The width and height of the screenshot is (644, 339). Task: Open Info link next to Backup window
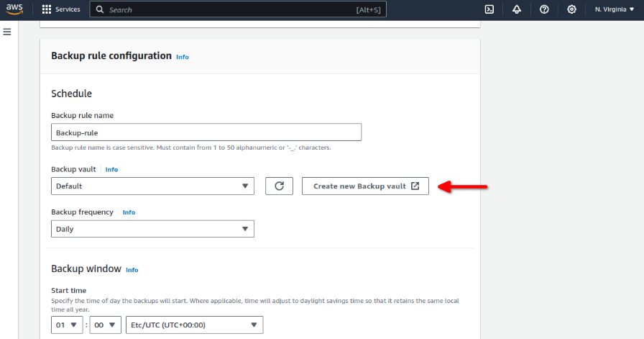(x=132, y=270)
